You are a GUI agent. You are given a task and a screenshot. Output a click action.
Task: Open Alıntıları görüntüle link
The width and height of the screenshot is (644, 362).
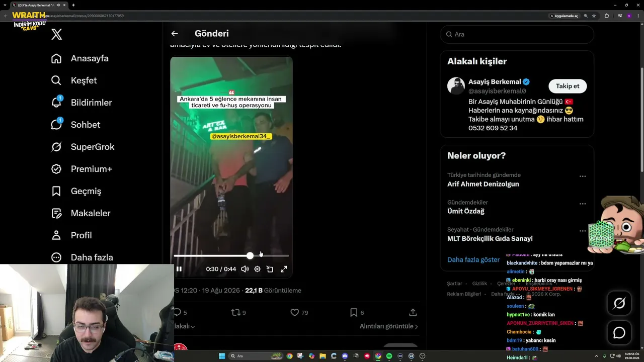click(388, 326)
